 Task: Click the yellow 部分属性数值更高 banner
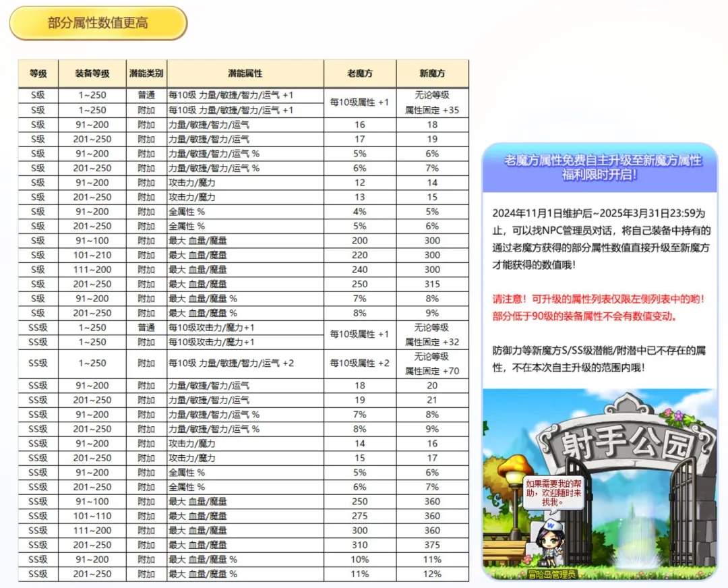click(96, 22)
